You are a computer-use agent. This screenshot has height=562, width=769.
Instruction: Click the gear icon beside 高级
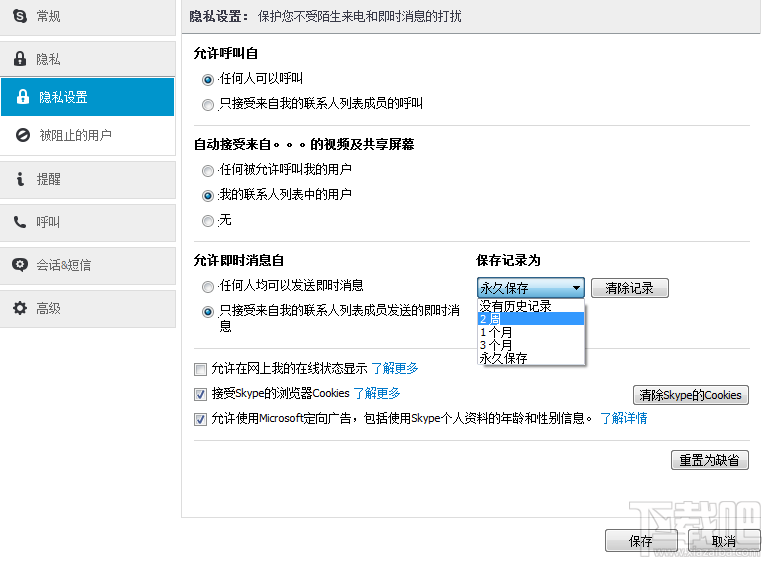pos(20,308)
